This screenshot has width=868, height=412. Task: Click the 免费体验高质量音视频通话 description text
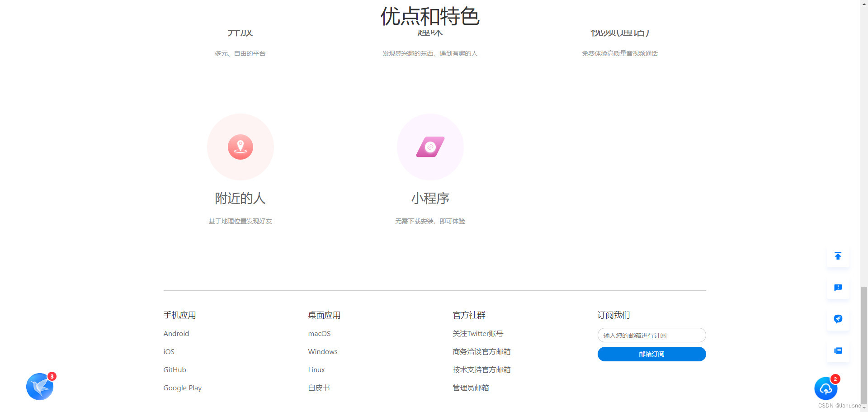pos(620,53)
